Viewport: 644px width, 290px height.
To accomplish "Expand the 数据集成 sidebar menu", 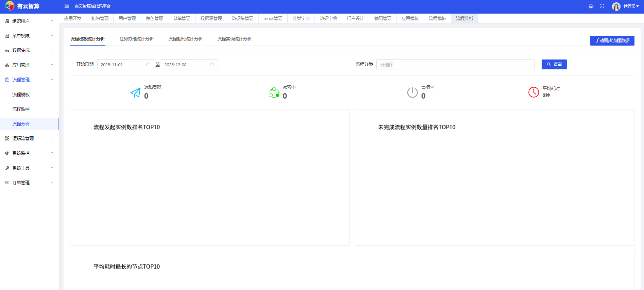I will 29,50.
